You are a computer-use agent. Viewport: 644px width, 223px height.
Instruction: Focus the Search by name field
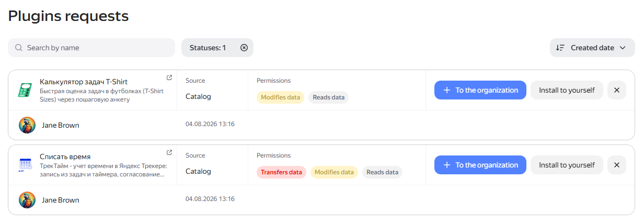click(91, 48)
